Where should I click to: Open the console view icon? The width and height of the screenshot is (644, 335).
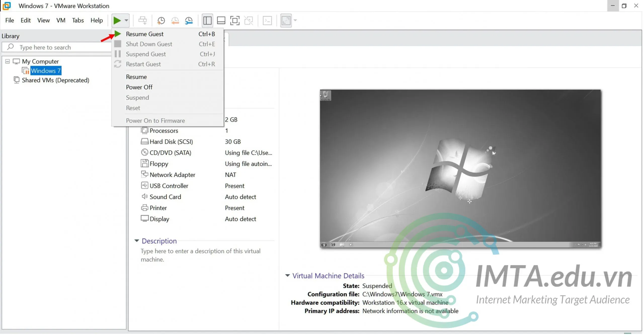tap(267, 20)
